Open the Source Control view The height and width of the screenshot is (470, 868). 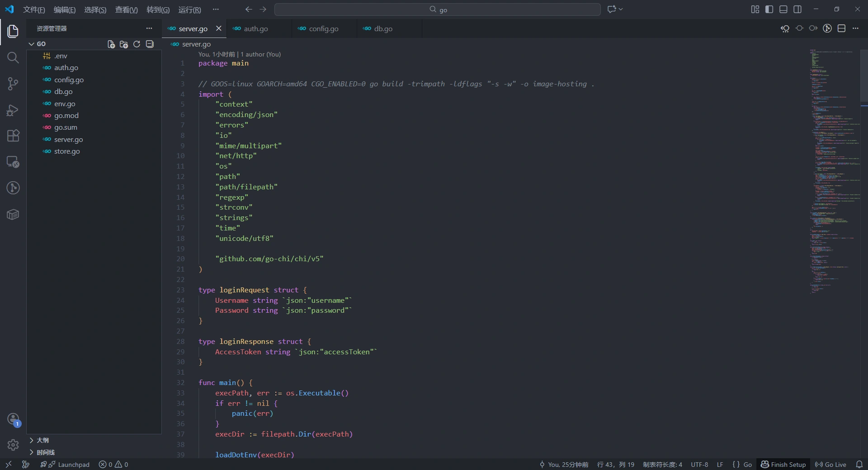click(x=13, y=84)
